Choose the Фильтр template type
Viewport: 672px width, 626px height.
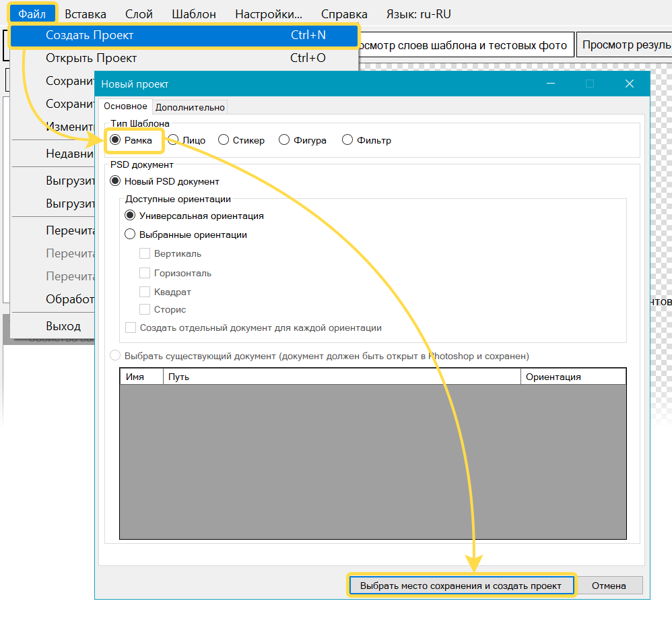tap(347, 140)
